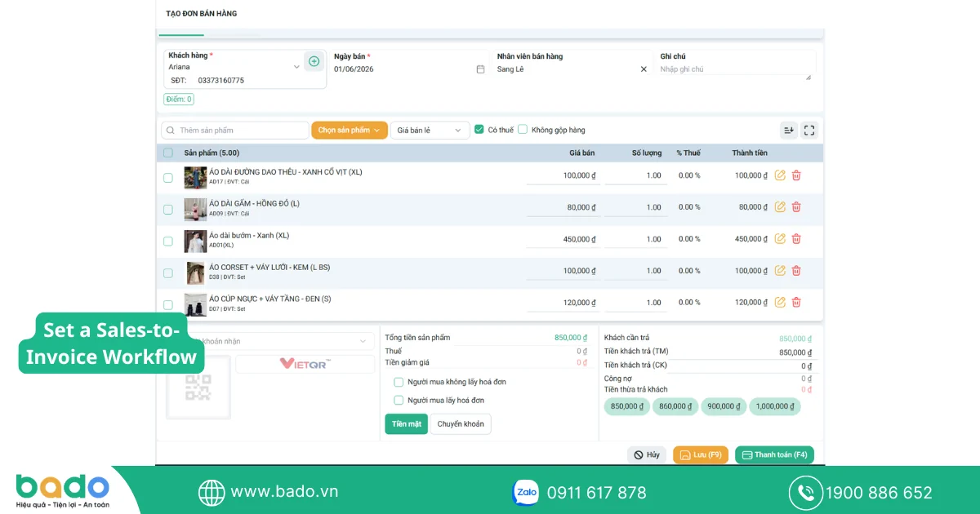Click the bado logo in footer

pyautogui.click(x=62, y=491)
